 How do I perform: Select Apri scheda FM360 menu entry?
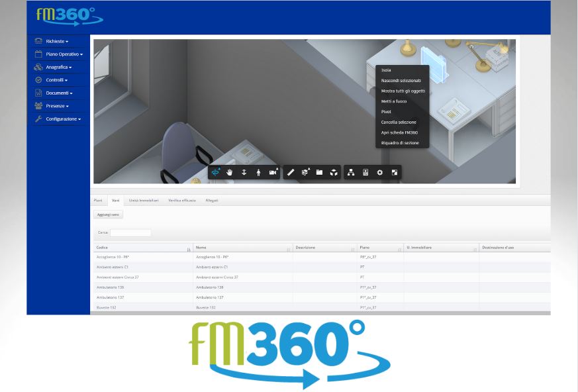click(399, 132)
